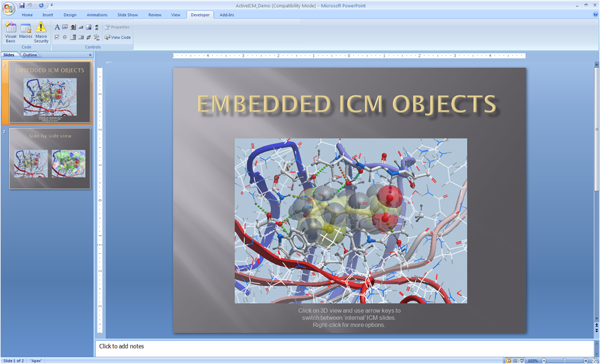Click the slide title "Embedded ICM Objects"
The width and height of the screenshot is (600, 364).
point(347,104)
